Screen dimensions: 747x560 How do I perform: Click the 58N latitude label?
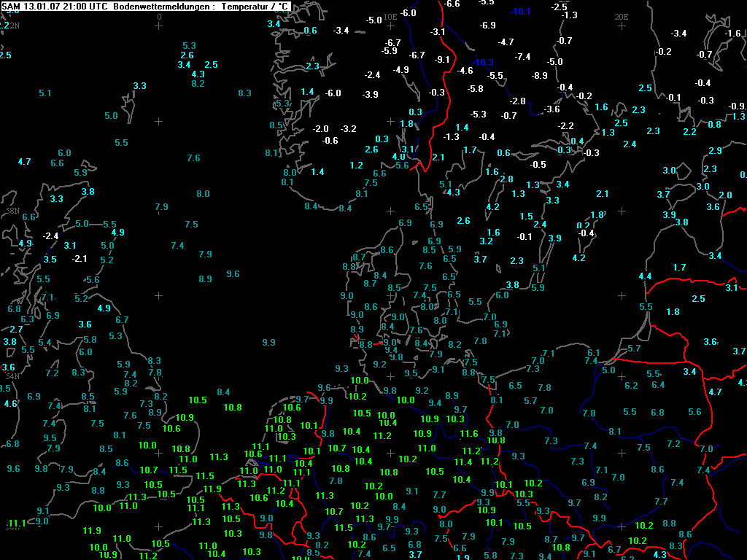point(12,211)
